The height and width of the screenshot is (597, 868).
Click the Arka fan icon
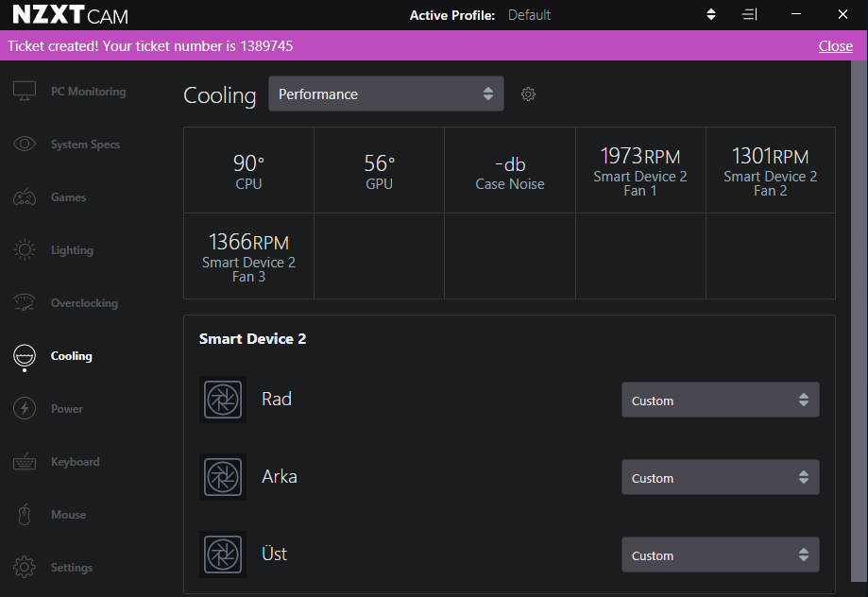pos(223,477)
